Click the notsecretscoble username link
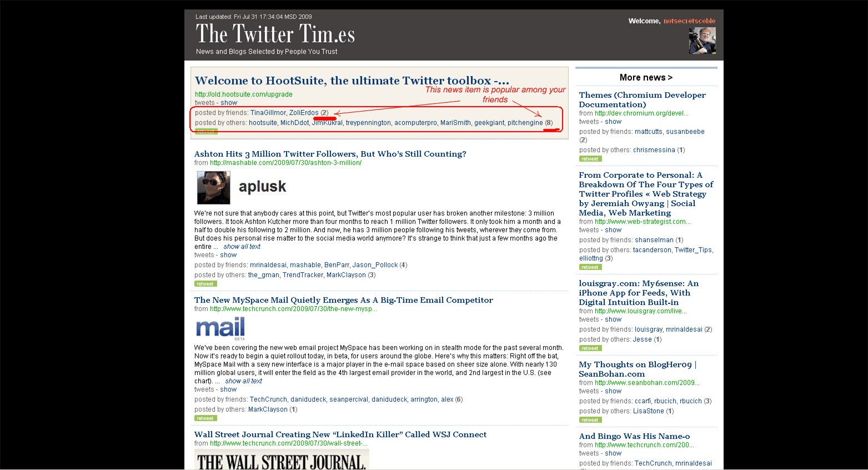Image resolution: width=868 pixels, height=470 pixels. tap(689, 21)
